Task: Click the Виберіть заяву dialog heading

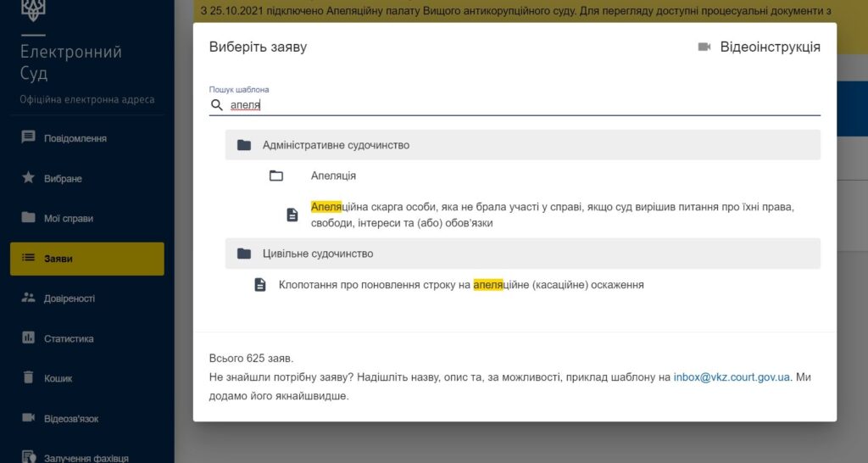Action: click(x=258, y=47)
